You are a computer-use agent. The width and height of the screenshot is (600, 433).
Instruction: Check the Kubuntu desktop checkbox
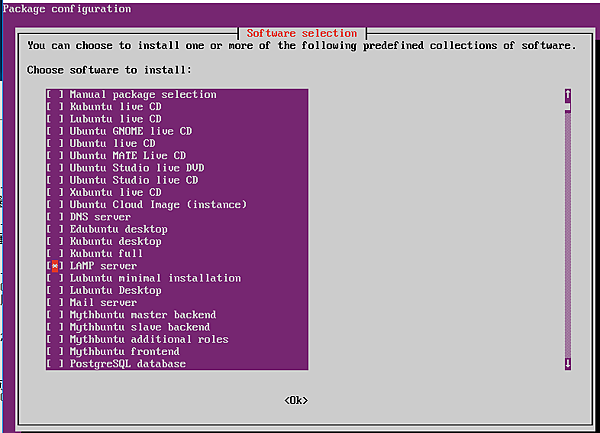tap(55, 241)
